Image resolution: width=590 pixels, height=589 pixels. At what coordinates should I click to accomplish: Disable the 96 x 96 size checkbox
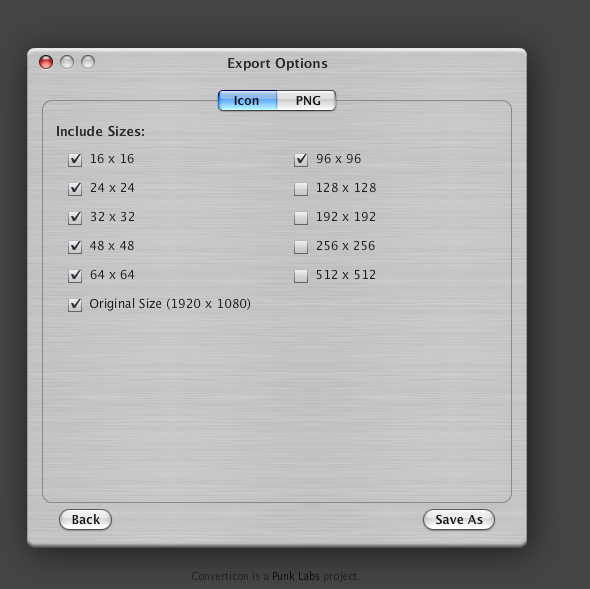coord(301,160)
